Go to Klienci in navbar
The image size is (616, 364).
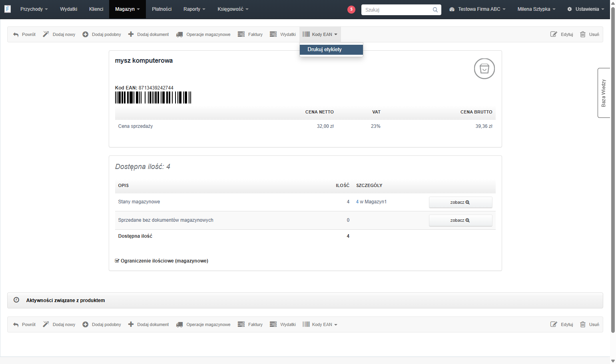96,9
